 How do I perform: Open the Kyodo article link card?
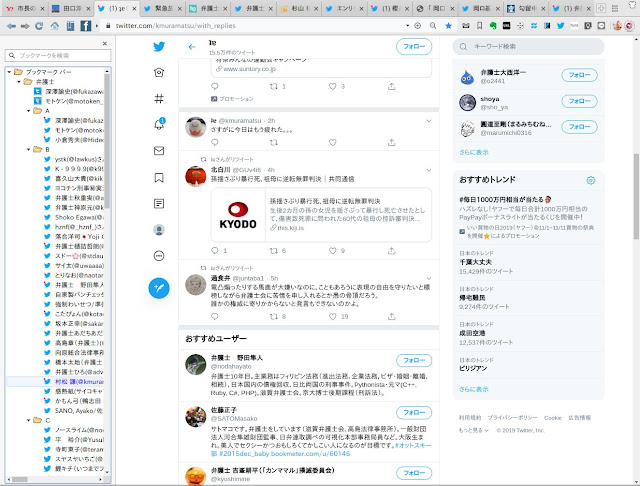321,215
